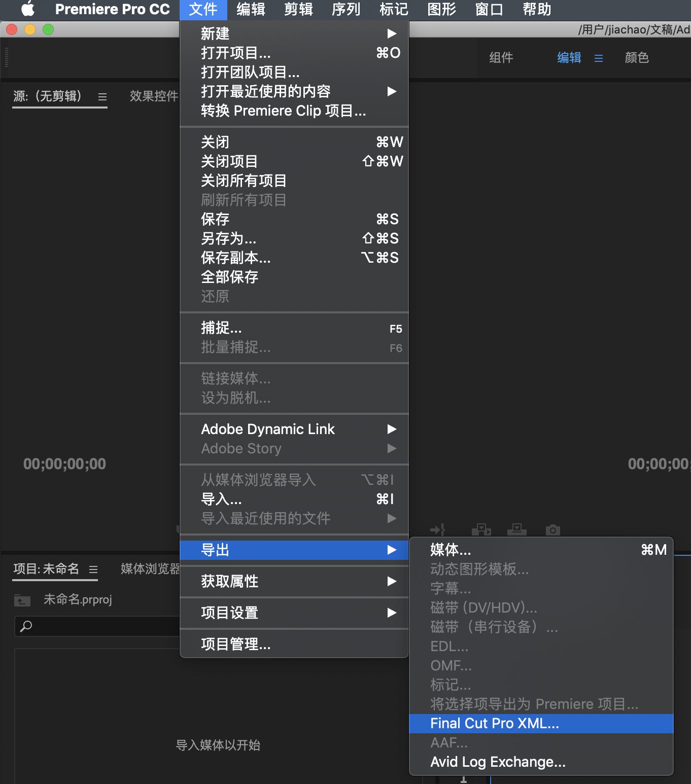Open the Premiere Pro CC application menu

(112, 9)
